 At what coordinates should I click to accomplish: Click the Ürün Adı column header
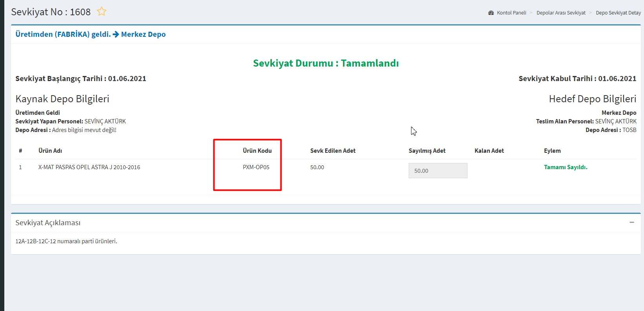50,151
